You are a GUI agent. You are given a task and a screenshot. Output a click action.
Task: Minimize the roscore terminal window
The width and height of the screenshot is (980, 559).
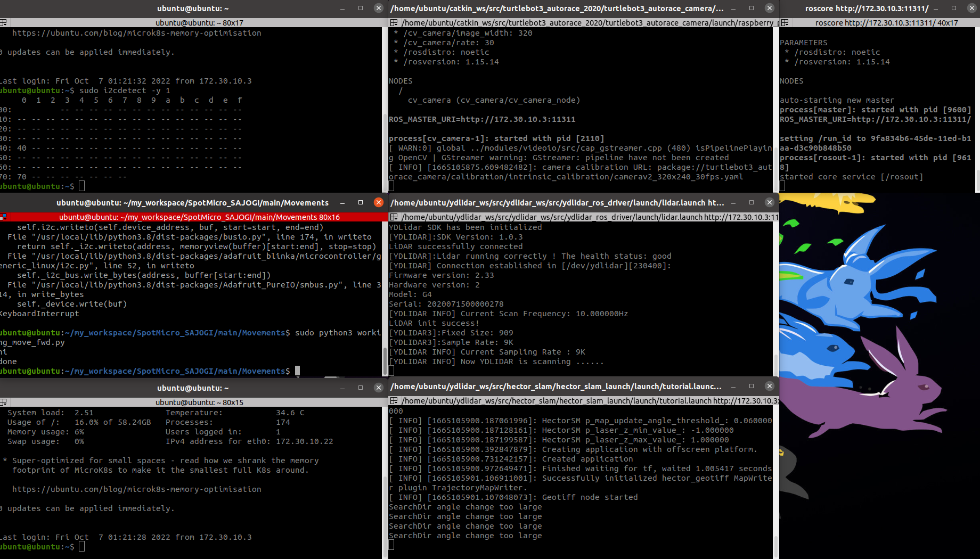(x=936, y=9)
